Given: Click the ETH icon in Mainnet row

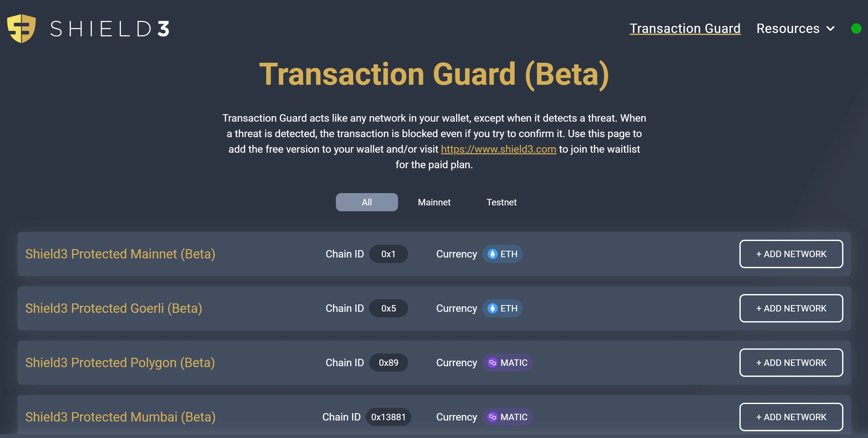Looking at the screenshot, I should 492,254.
